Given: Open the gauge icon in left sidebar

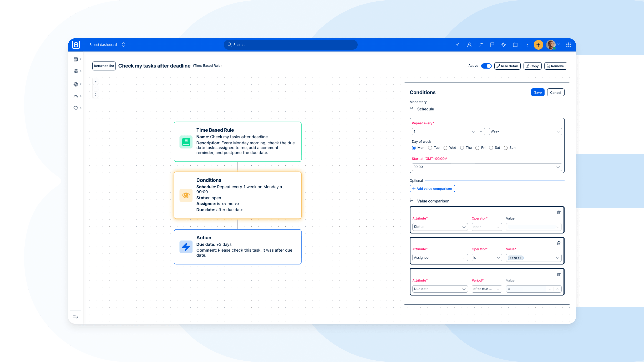Looking at the screenshot, I should 76,96.
